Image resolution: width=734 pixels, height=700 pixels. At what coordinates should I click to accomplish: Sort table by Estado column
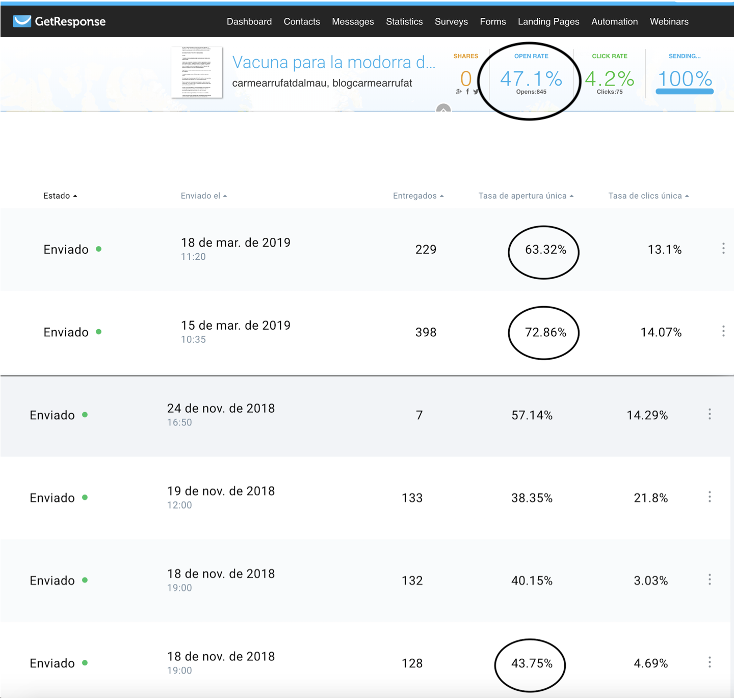[60, 196]
